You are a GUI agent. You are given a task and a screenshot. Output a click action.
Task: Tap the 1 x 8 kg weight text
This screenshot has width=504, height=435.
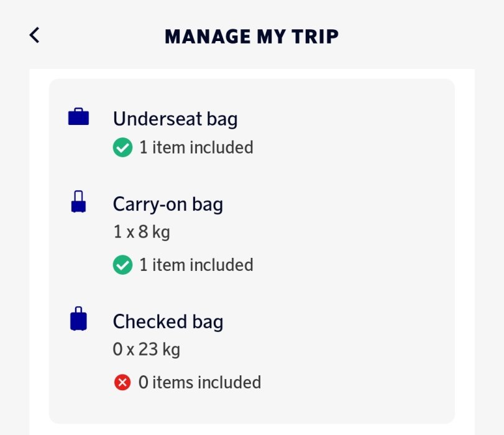point(141,232)
